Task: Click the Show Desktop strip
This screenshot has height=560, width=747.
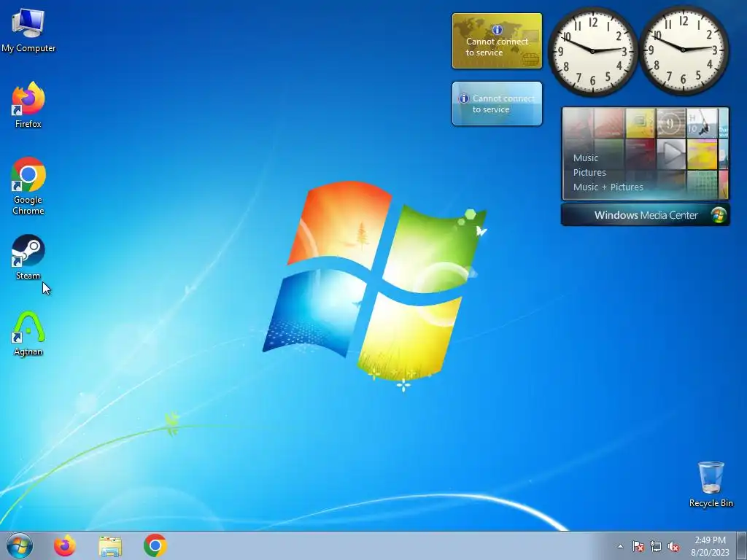Action: [x=742, y=545]
